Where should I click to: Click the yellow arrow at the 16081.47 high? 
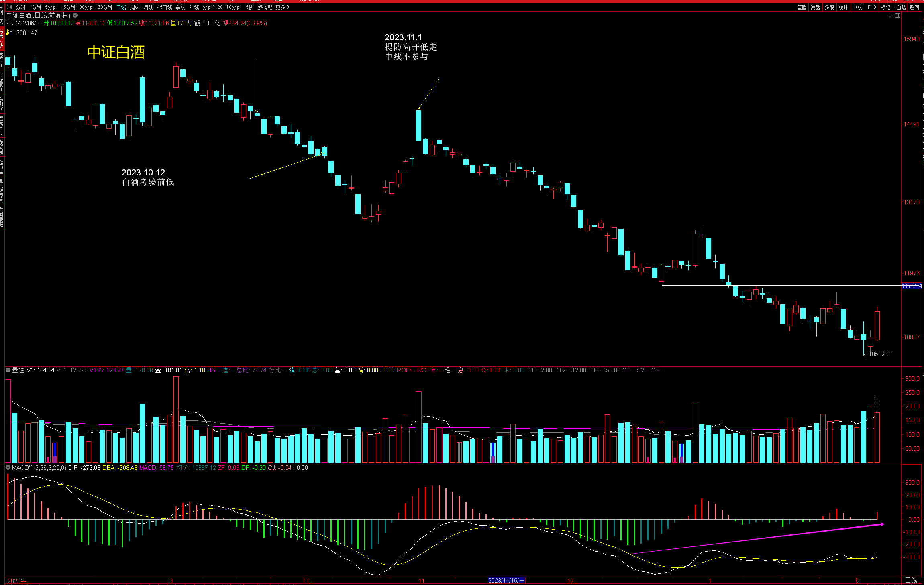[8, 32]
